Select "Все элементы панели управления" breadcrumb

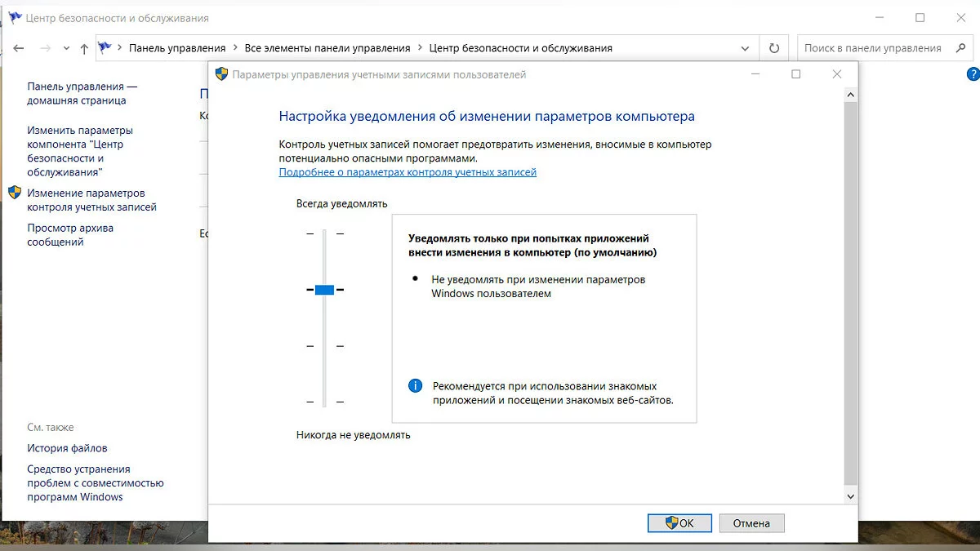[x=327, y=48]
